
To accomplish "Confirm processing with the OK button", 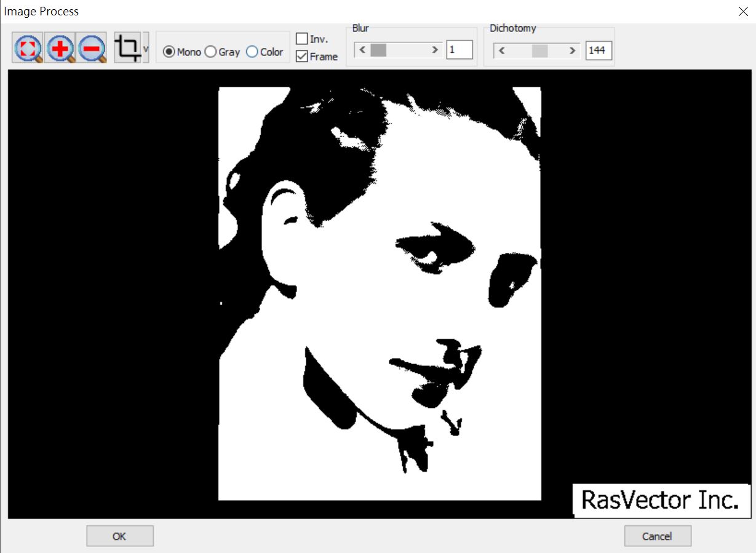I will (119, 535).
